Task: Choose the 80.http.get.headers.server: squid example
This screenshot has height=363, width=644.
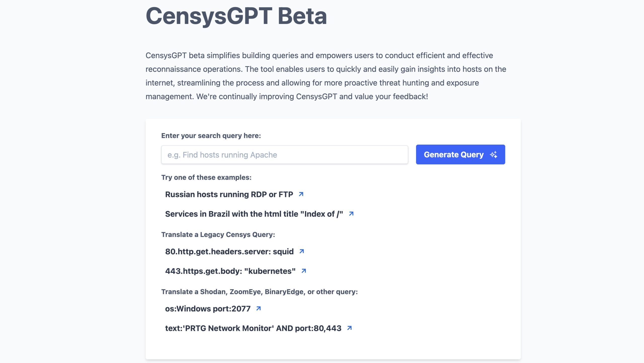Action: (229, 252)
